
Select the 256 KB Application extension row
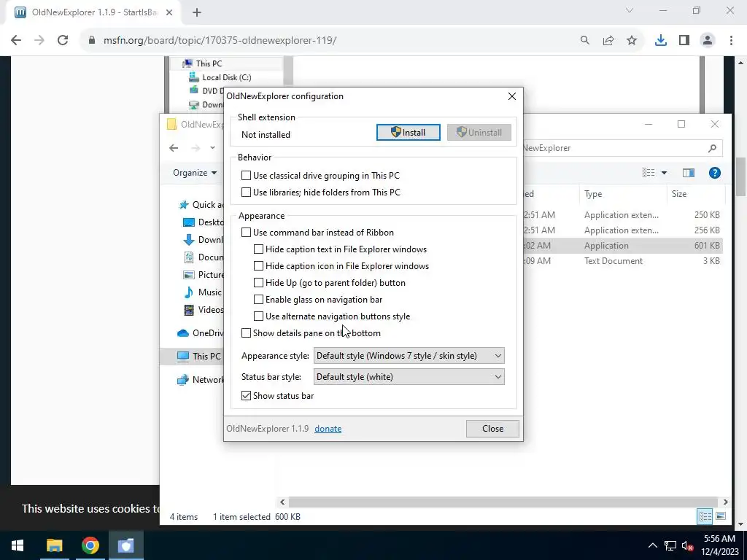click(623, 230)
